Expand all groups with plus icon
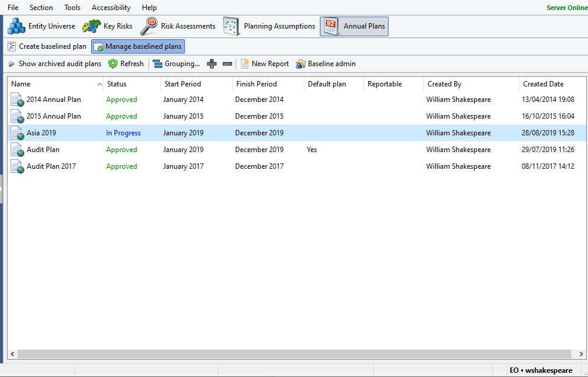Screen dimensions: 588x377 tap(212, 64)
